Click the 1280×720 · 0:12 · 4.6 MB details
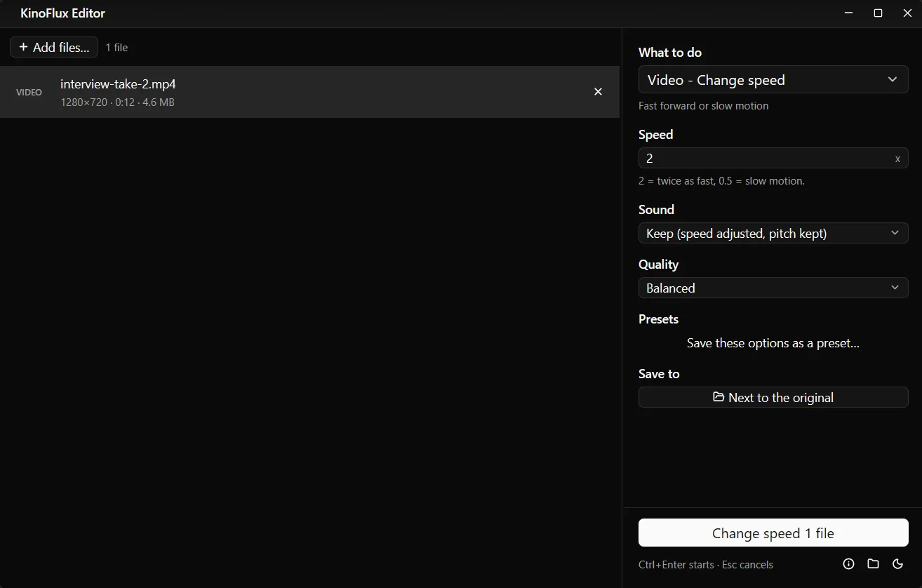Image resolution: width=922 pixels, height=588 pixels. pos(117,102)
